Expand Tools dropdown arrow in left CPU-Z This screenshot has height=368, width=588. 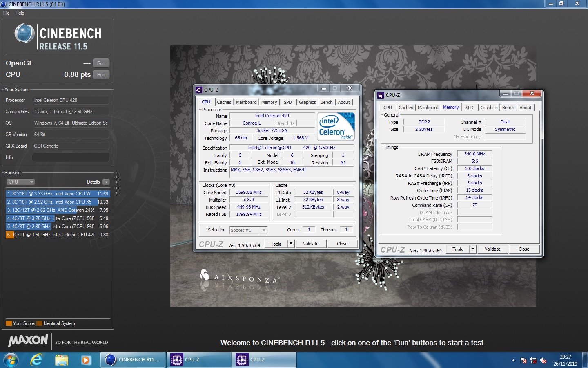point(291,244)
